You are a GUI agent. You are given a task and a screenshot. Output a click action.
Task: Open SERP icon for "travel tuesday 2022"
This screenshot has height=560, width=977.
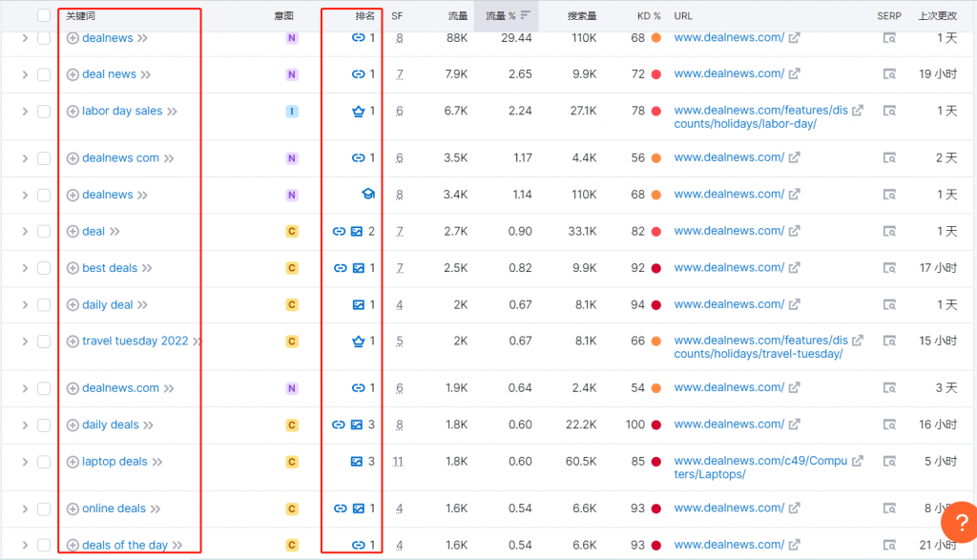pos(889,341)
